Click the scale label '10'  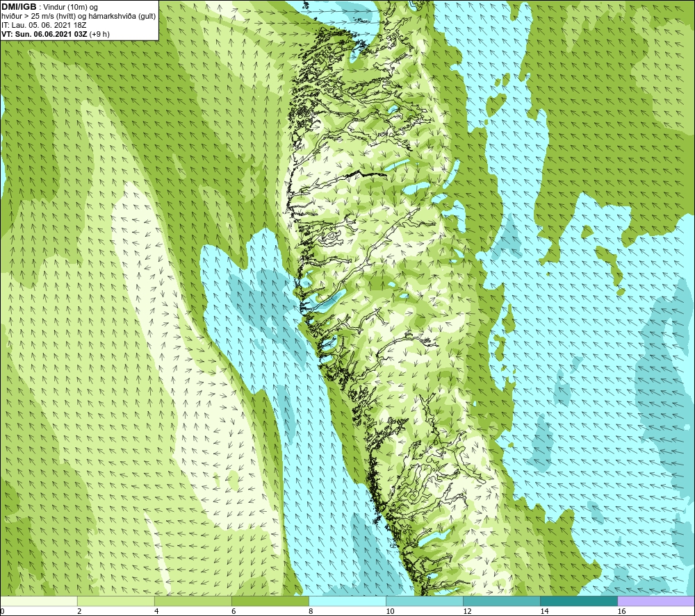coord(390,611)
